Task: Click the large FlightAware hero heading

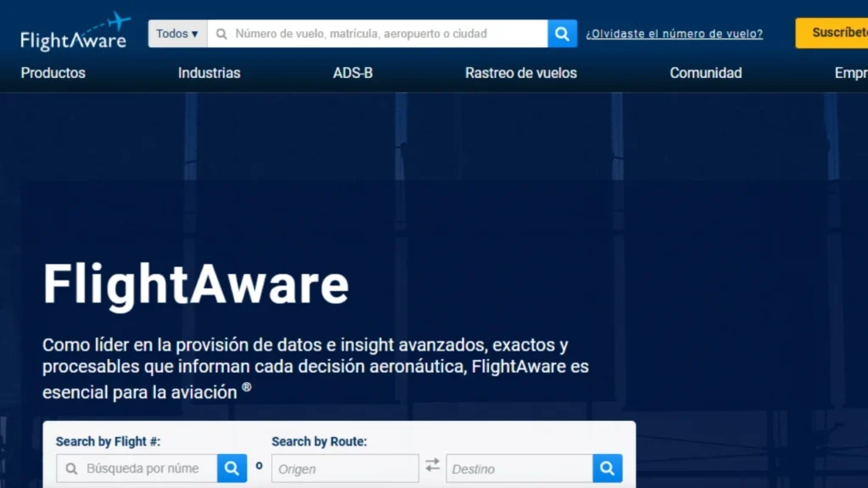Action: coord(196,285)
